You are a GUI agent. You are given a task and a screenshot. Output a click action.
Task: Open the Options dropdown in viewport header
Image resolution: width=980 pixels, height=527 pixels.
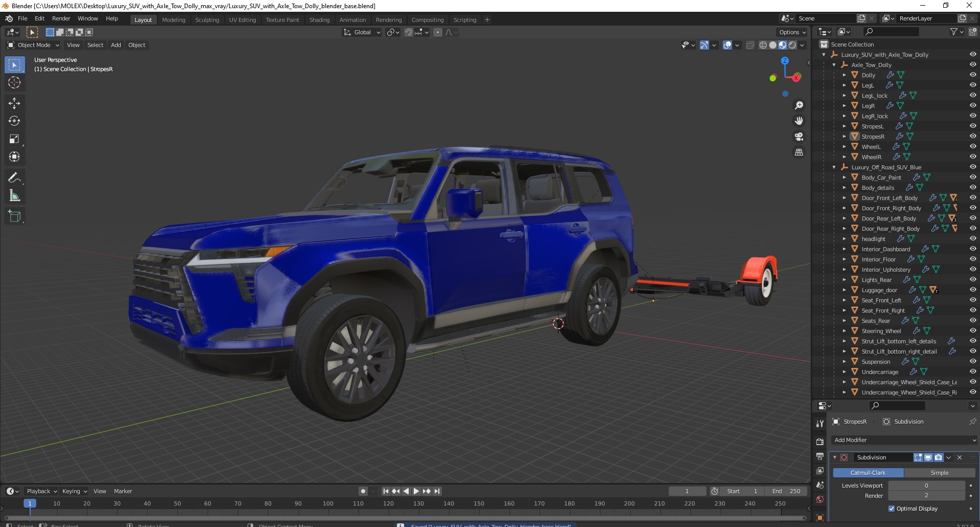792,32
